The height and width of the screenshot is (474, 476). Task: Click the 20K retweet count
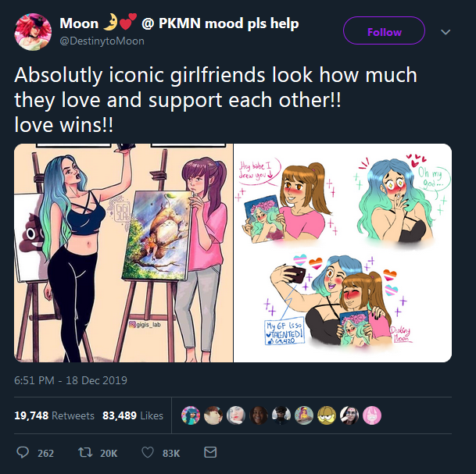109,453
